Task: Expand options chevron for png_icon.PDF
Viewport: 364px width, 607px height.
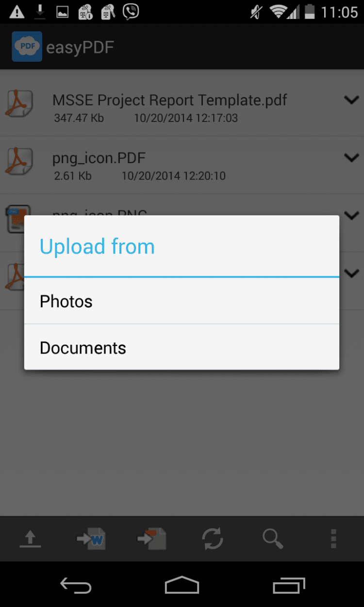Action: point(351,157)
